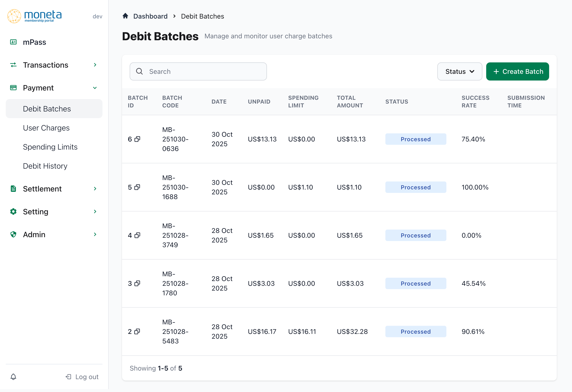Expand the Settlement submenu

(x=95, y=189)
